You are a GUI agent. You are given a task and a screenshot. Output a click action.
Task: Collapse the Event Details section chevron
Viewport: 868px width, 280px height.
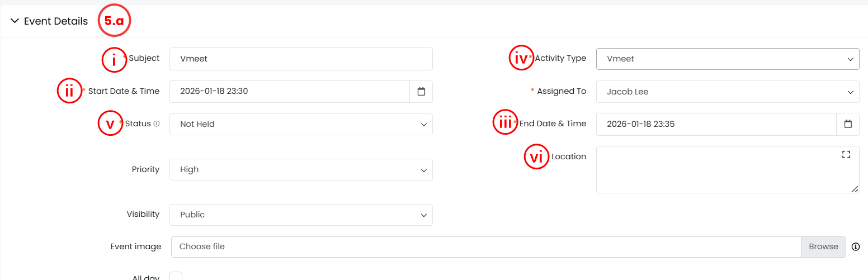[x=15, y=21]
